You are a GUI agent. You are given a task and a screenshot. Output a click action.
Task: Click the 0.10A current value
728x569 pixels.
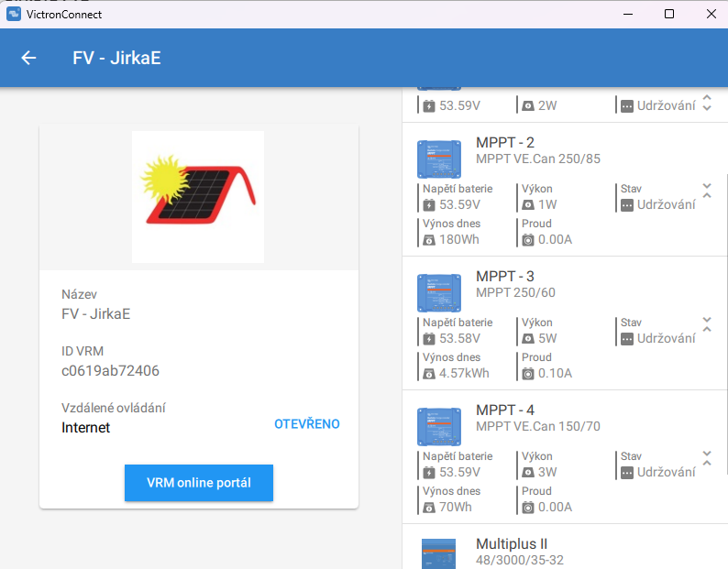[x=555, y=373]
